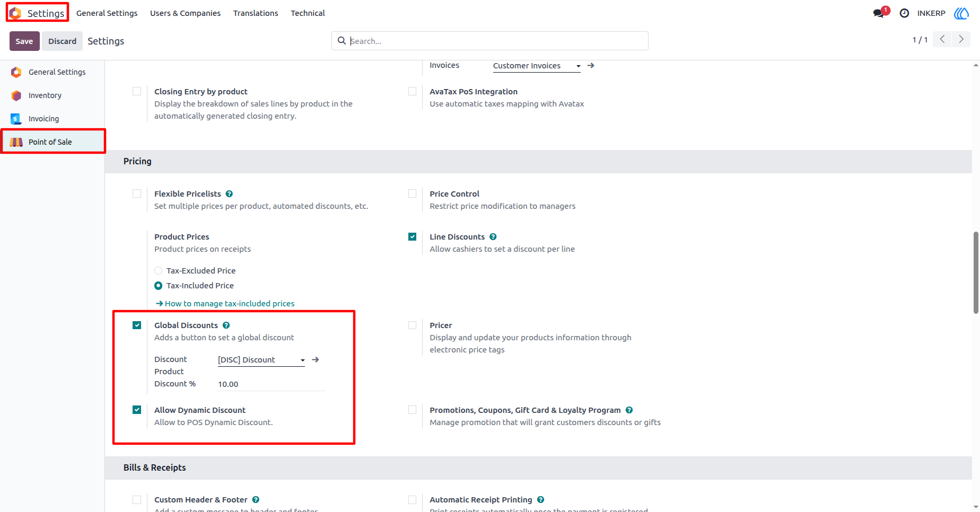The height and width of the screenshot is (512, 980).
Task: Open Automatic Receipt Printing help icon
Action: coord(540,500)
